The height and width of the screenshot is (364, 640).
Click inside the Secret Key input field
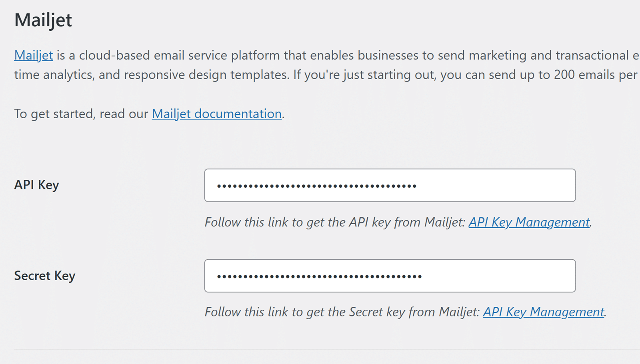pos(390,276)
